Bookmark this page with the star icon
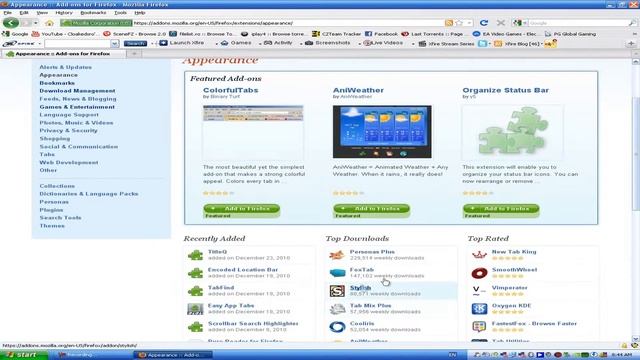Screen dimensions: 640x360 459,23
